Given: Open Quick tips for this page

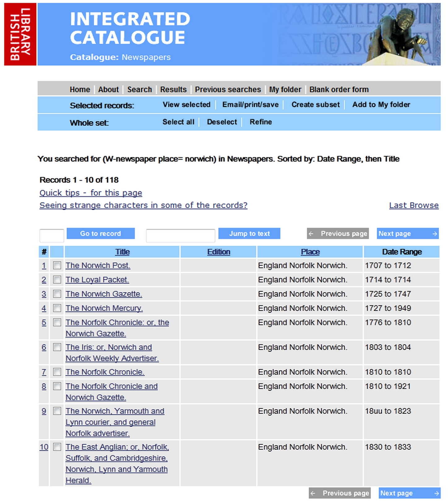Looking at the screenshot, I should (91, 193).
